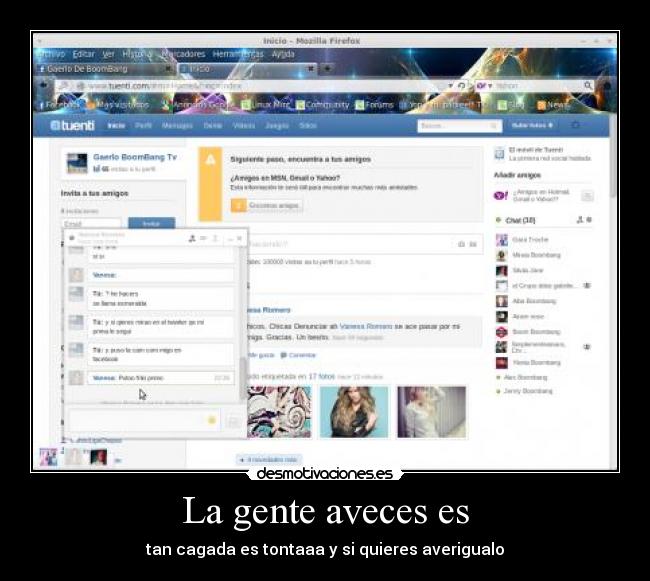Open the Forums bookmark

click(x=374, y=105)
